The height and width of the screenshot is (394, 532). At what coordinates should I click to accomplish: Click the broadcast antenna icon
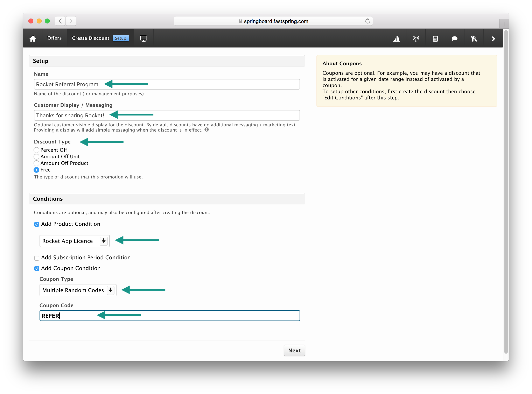pos(416,38)
